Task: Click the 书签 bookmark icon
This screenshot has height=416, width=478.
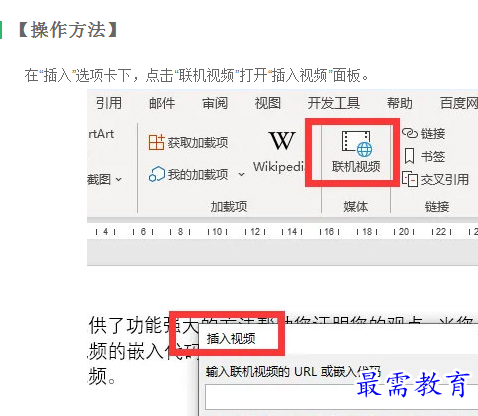Action: [x=409, y=156]
